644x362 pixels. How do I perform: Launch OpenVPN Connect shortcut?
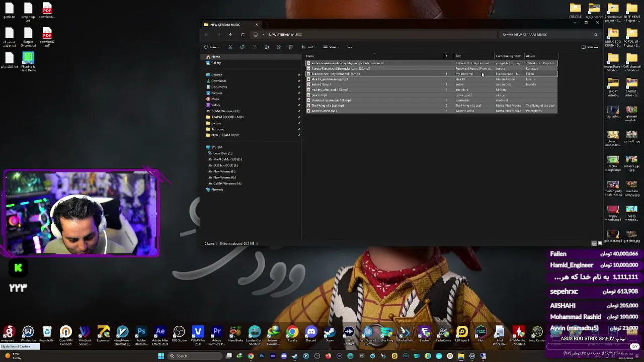66,335
